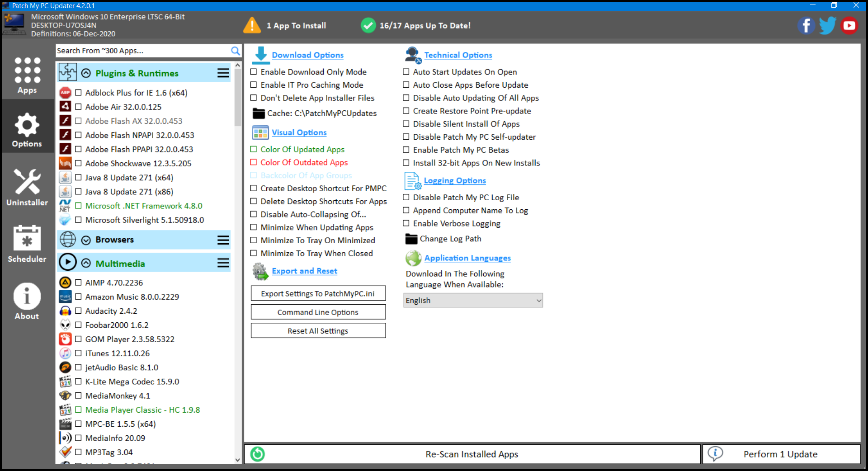This screenshot has width=868, height=471.
Task: Click the Microsoft Silverlight icon
Action: pos(65,220)
